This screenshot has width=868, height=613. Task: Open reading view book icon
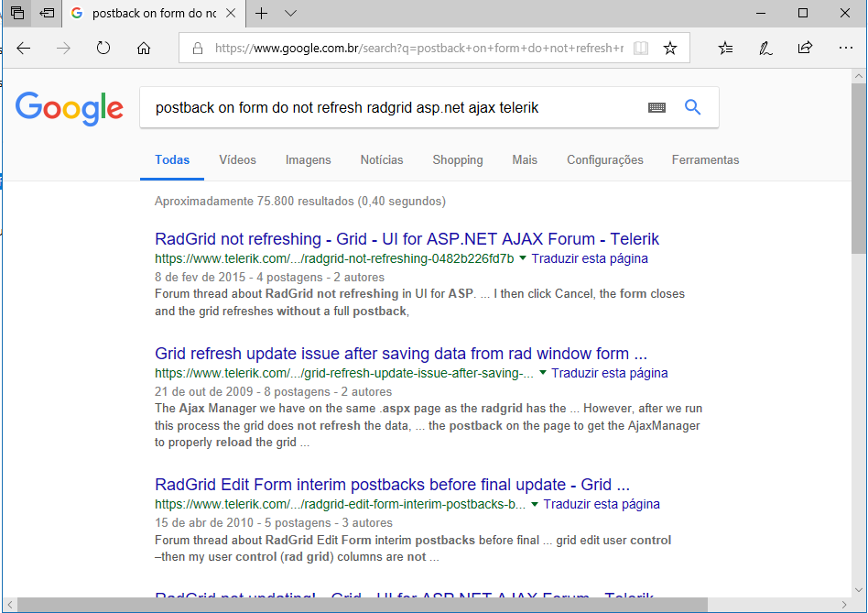[x=641, y=49]
